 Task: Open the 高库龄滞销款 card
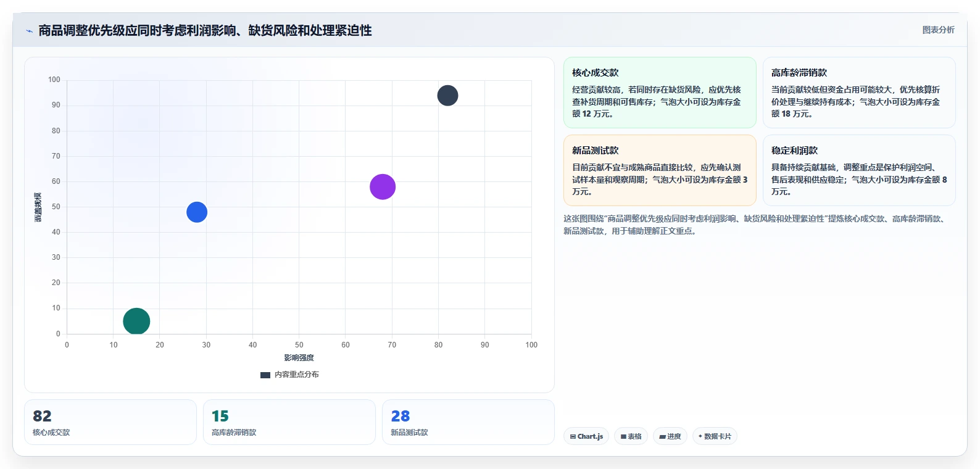[859, 93]
